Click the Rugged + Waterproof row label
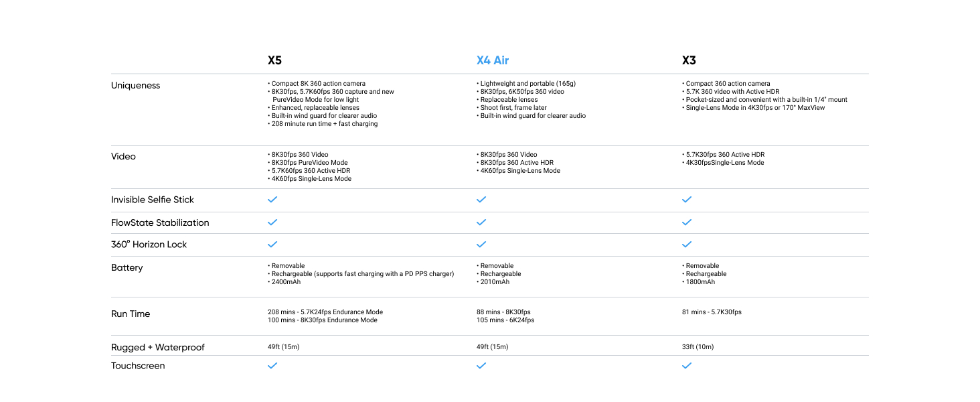The image size is (980, 402). (x=157, y=347)
